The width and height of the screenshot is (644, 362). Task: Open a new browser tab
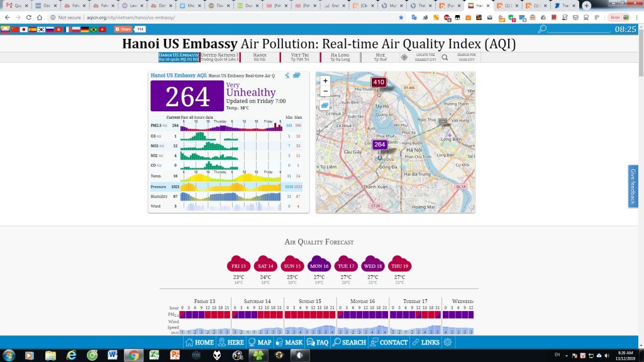point(587,5)
